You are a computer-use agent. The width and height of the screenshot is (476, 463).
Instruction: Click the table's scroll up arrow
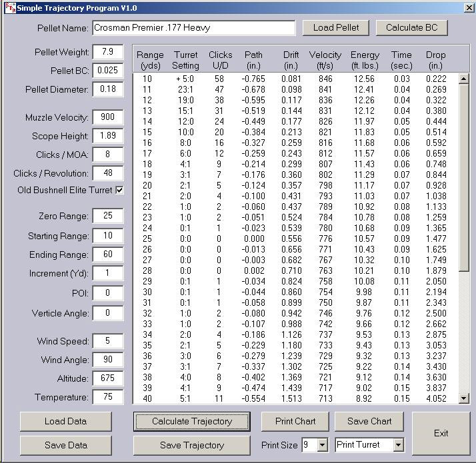(465, 79)
